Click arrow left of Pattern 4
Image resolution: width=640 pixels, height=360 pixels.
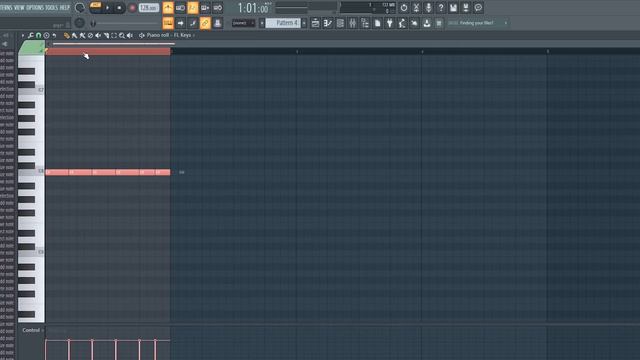262,23
